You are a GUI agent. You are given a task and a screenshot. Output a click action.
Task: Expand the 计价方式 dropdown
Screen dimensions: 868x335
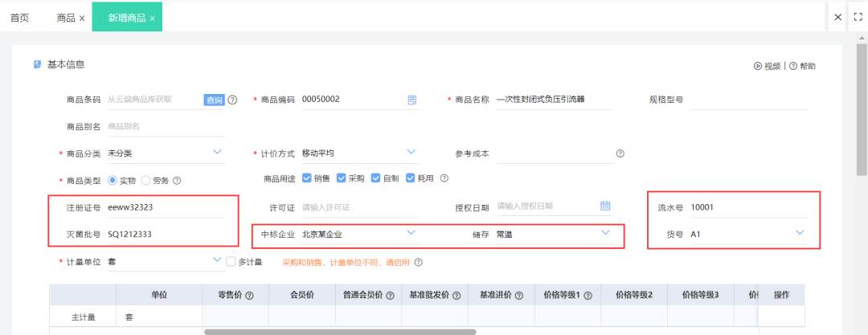[x=411, y=152]
